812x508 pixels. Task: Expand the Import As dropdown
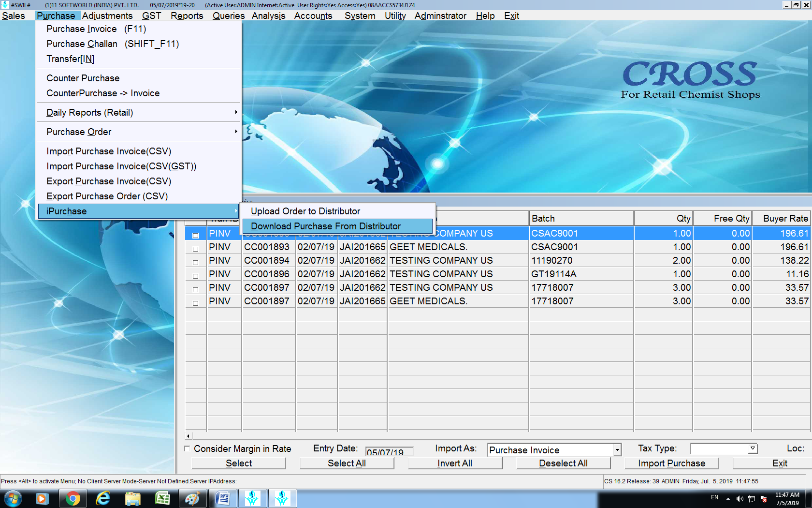point(617,450)
